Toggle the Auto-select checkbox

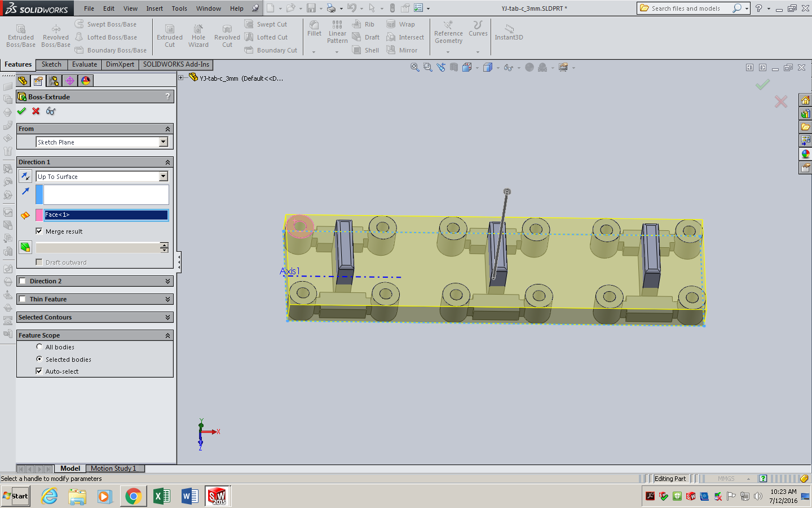coord(39,371)
